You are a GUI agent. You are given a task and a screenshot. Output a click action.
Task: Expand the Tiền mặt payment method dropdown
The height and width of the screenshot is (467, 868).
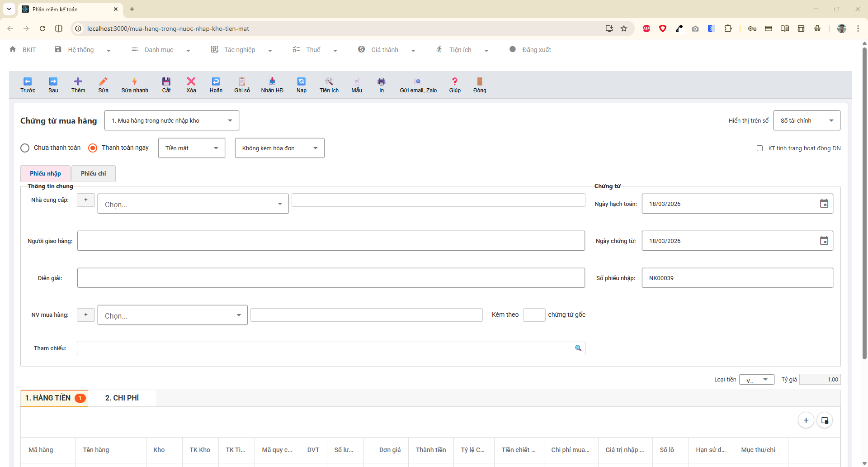pyautogui.click(x=191, y=148)
